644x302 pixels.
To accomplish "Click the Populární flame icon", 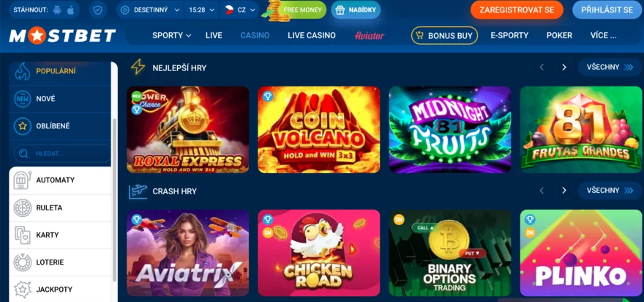I will [23, 71].
